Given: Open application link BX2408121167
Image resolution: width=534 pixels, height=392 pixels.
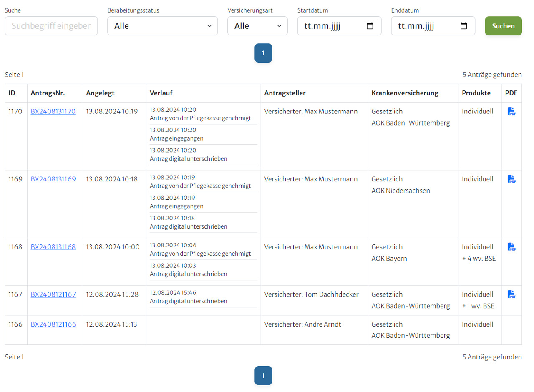Looking at the screenshot, I should click(x=53, y=294).
